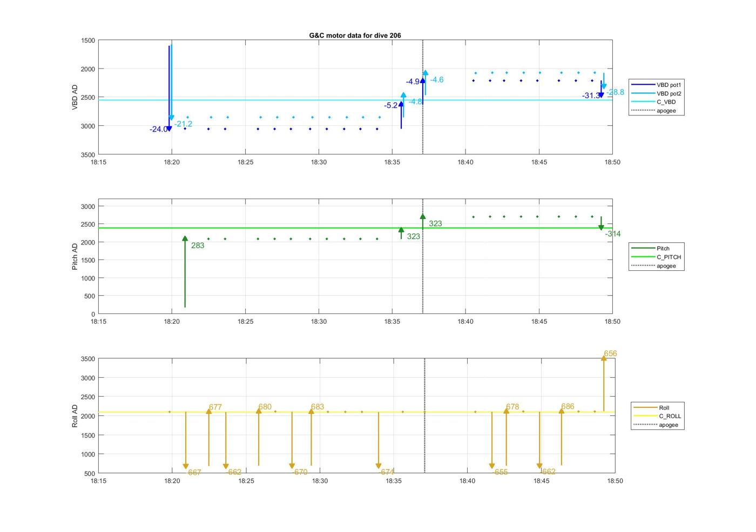Click the 283 pitch annotation
Screen dimensions: 756x532
click(x=198, y=245)
